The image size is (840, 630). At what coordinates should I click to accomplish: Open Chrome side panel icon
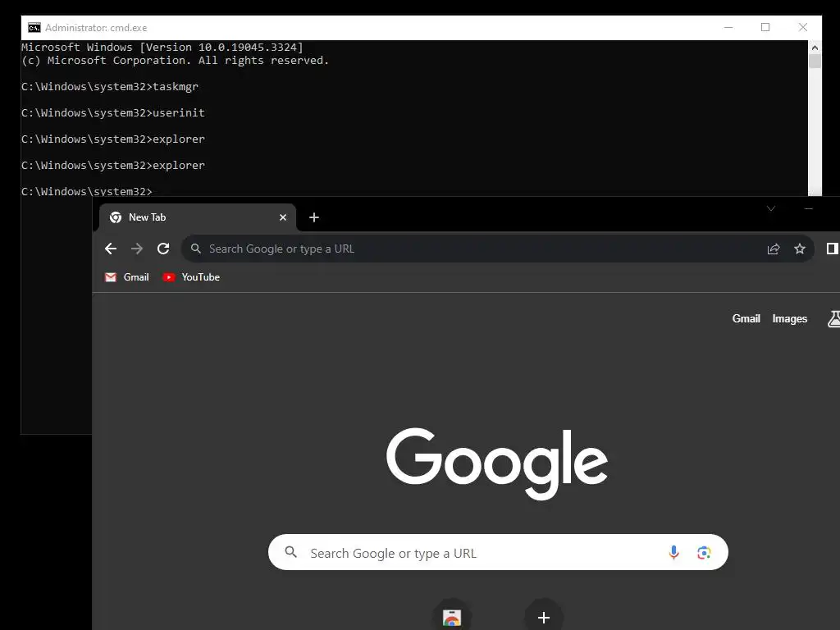click(x=832, y=249)
